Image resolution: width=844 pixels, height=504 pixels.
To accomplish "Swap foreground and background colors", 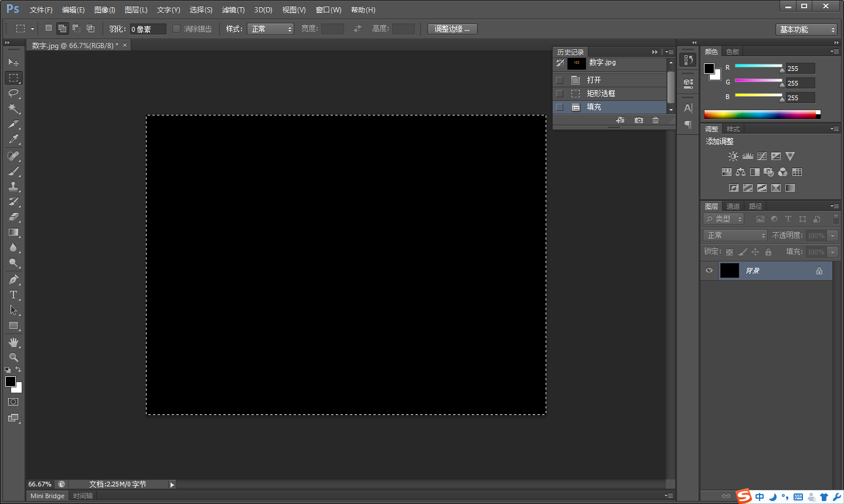I will (18, 369).
